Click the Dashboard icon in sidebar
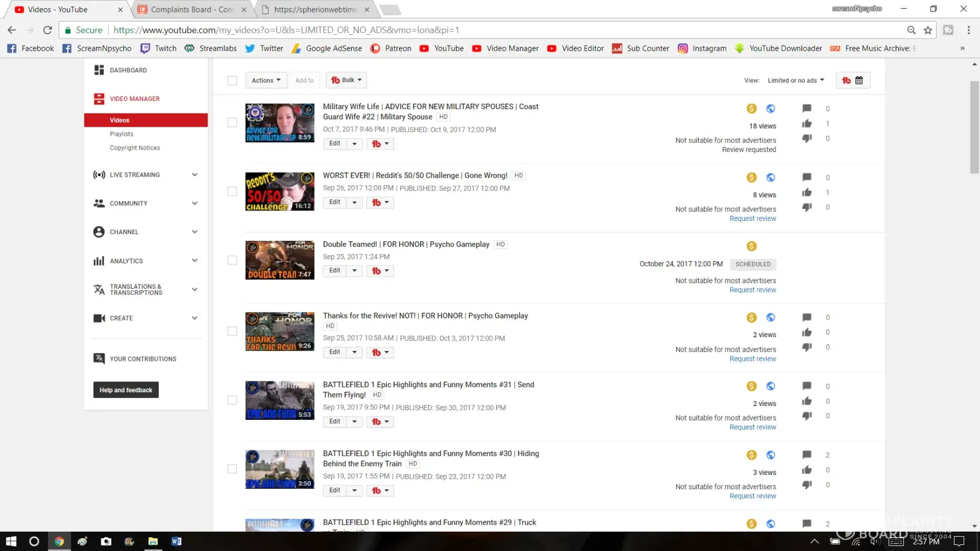The height and width of the screenshot is (551, 980). tap(99, 70)
